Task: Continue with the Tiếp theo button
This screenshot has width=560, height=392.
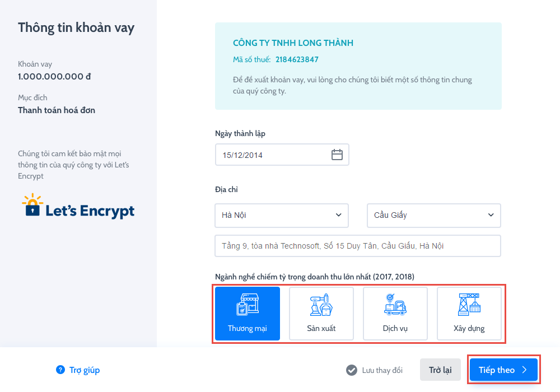Action: (x=503, y=370)
